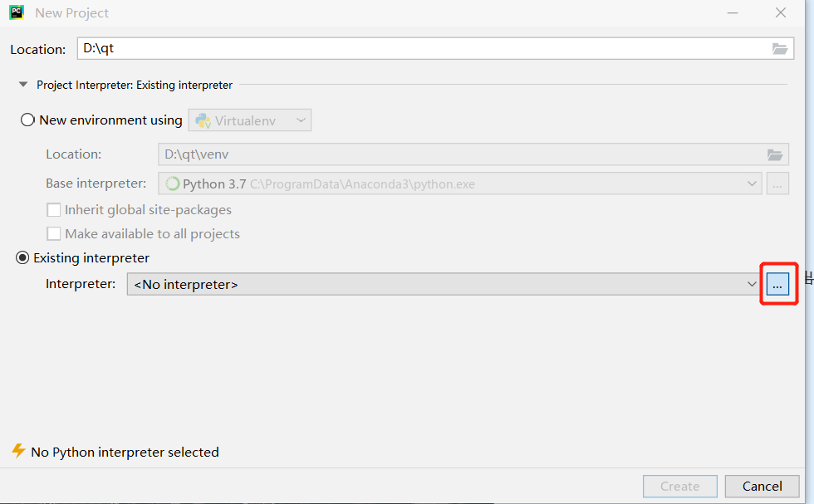Click the lightning warning icon
814x504 pixels.
click(18, 451)
